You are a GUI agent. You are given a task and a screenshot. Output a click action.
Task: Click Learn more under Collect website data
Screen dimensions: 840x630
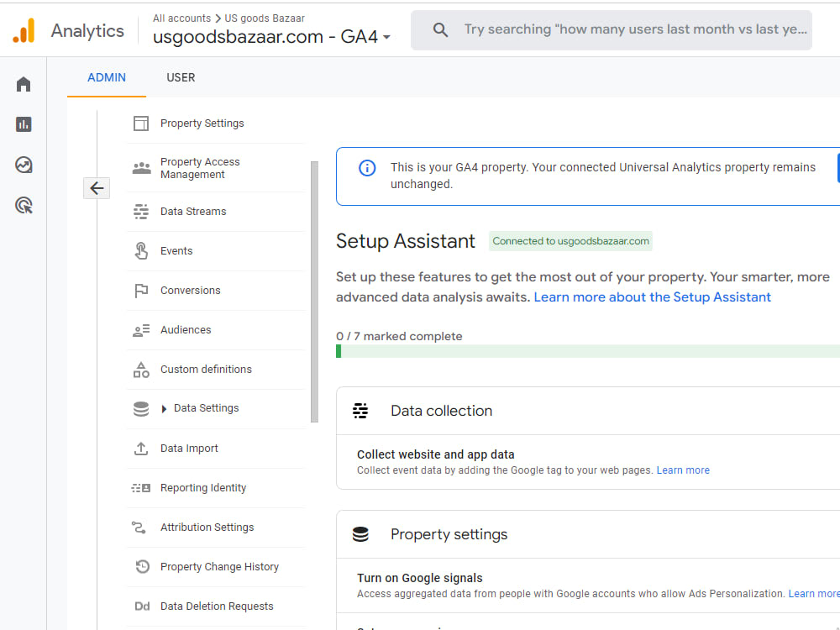click(x=683, y=470)
